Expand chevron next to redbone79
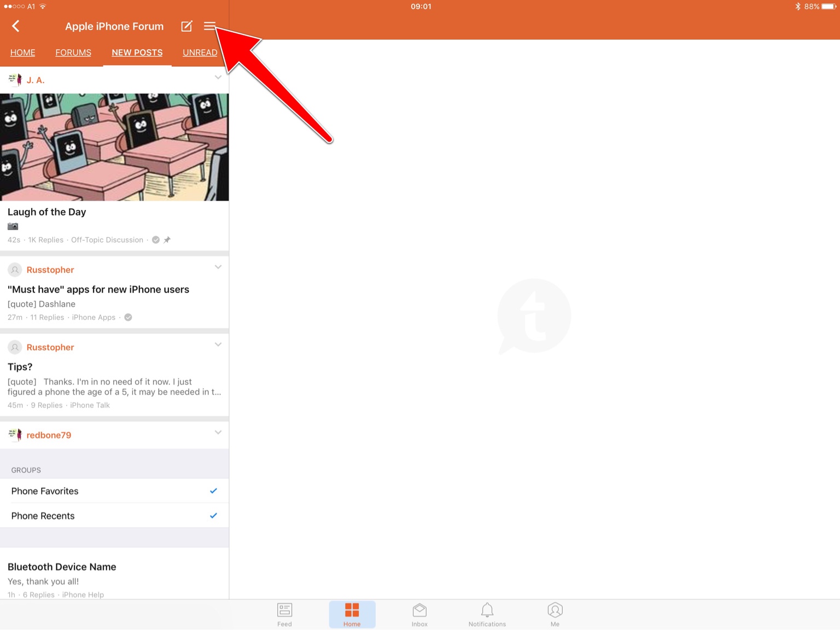Viewport: 840px width, 630px height. click(x=218, y=433)
